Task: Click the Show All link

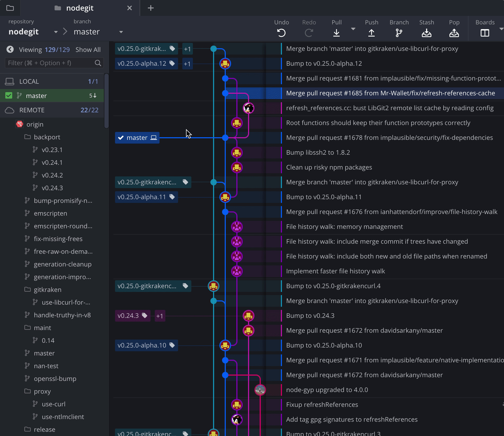Action: 88,49
